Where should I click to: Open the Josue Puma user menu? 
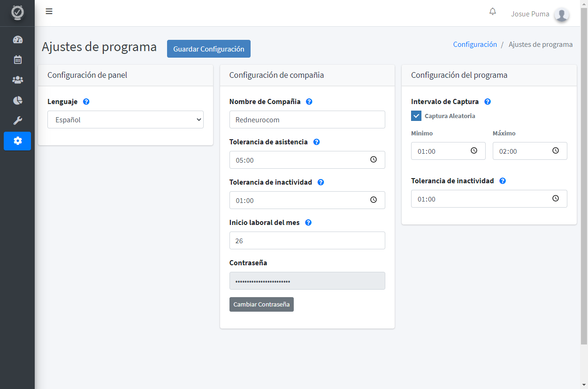pos(540,14)
